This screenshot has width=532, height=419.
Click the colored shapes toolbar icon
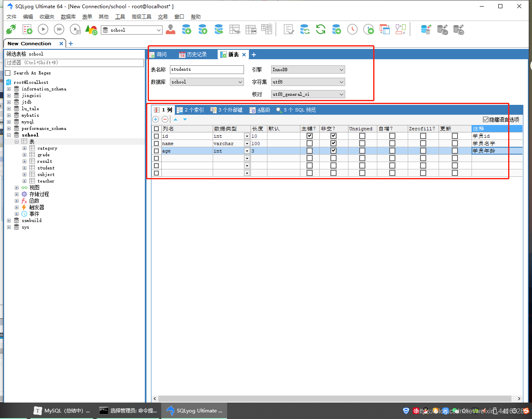[x=91, y=30]
